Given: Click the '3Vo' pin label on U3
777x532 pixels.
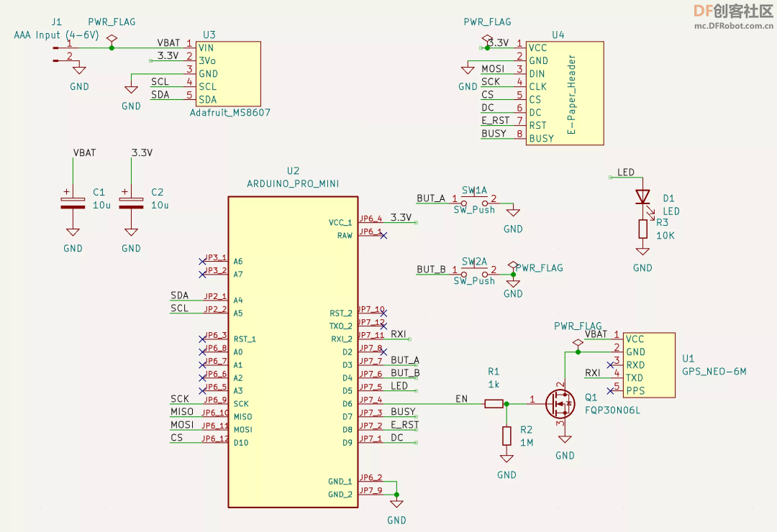Looking at the screenshot, I should point(207,60).
